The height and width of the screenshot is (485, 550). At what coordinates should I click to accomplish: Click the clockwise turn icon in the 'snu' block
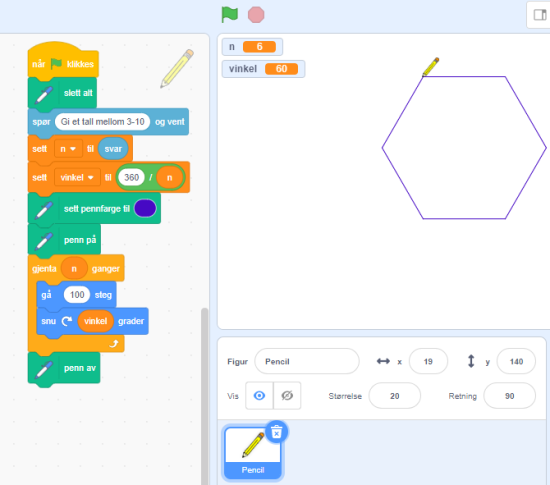[67, 321]
